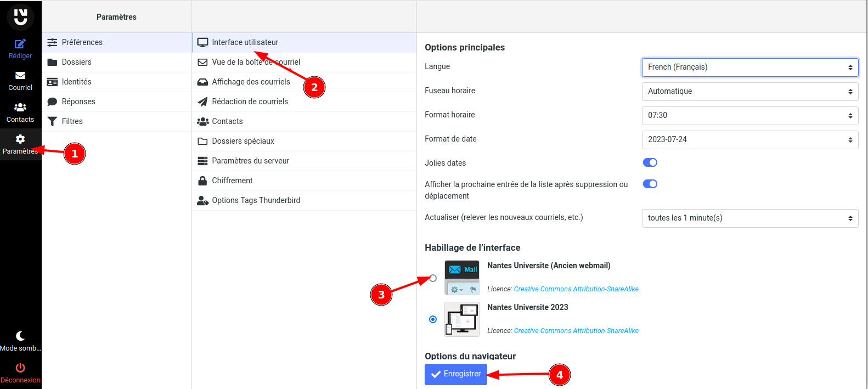Open the Dossiers settings section
This screenshot has height=389, width=868.
(77, 62)
